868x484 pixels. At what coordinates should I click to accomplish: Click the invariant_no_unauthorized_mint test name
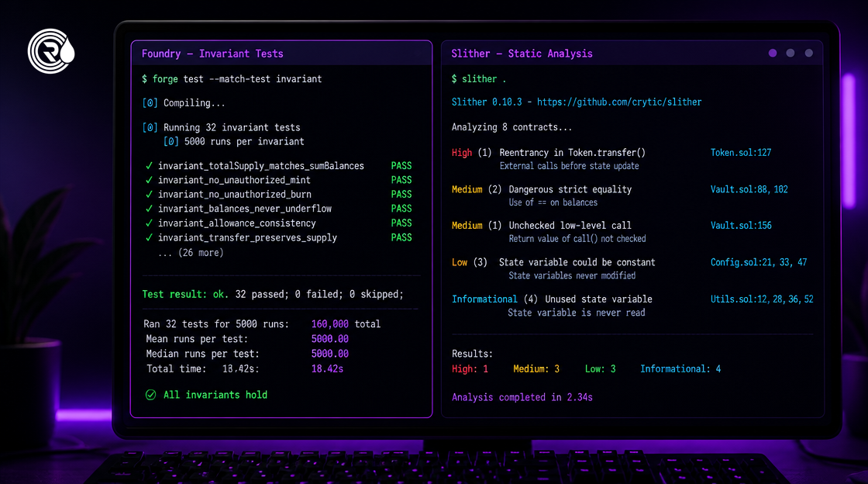(x=234, y=181)
